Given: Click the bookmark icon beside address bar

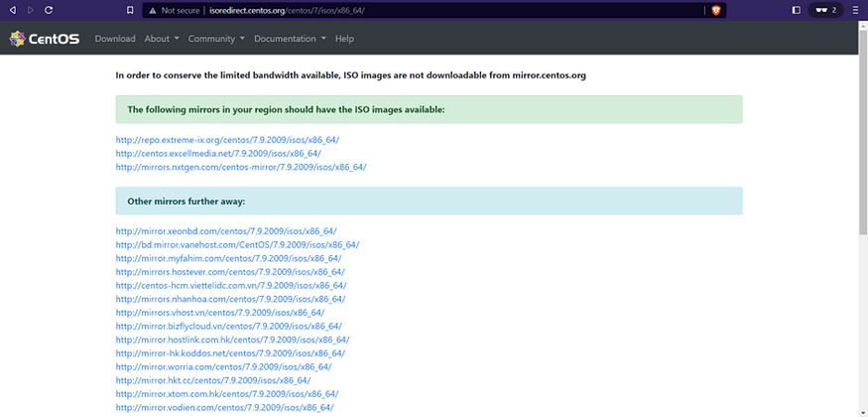Looking at the screenshot, I should (x=130, y=10).
